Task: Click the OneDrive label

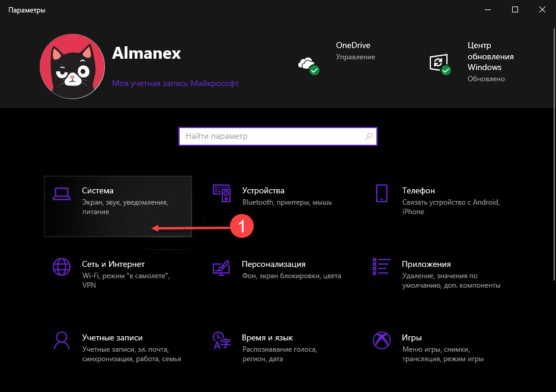Action: tap(353, 46)
